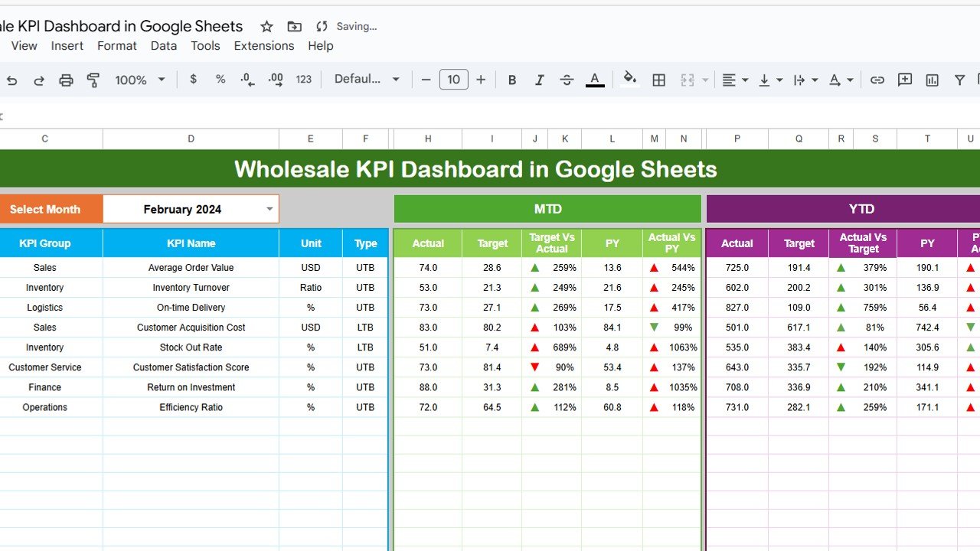Open the Tools menu

click(205, 46)
